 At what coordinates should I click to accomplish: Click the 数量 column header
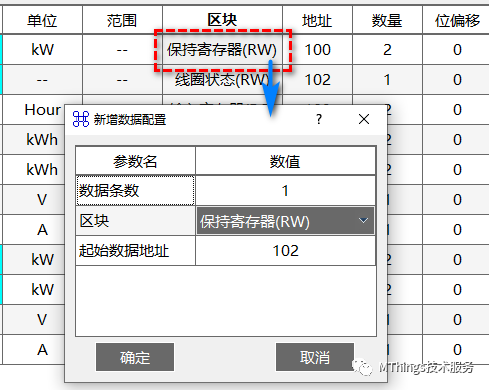(x=387, y=20)
